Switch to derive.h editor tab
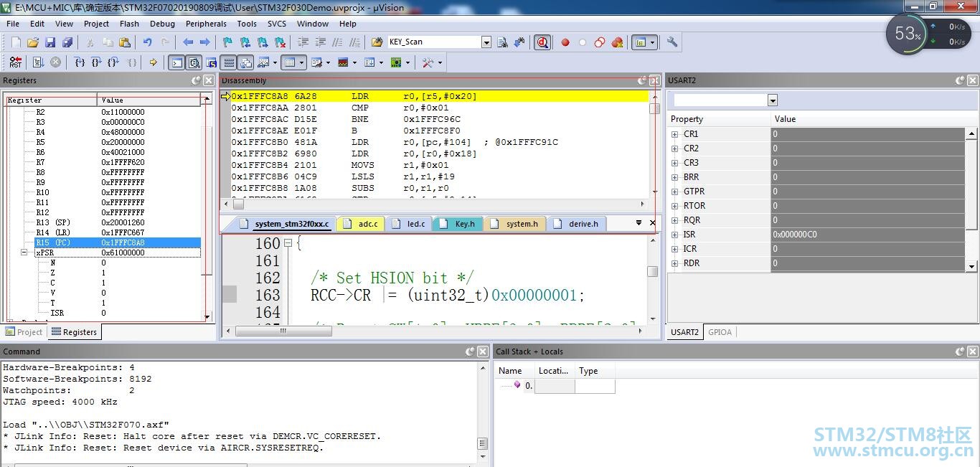This screenshot has width=980, height=467. pyautogui.click(x=576, y=224)
